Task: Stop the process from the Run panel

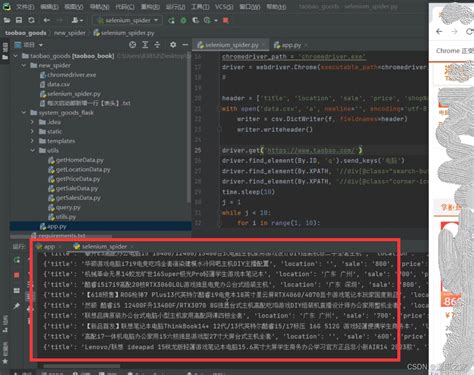Action: [x=17, y=275]
